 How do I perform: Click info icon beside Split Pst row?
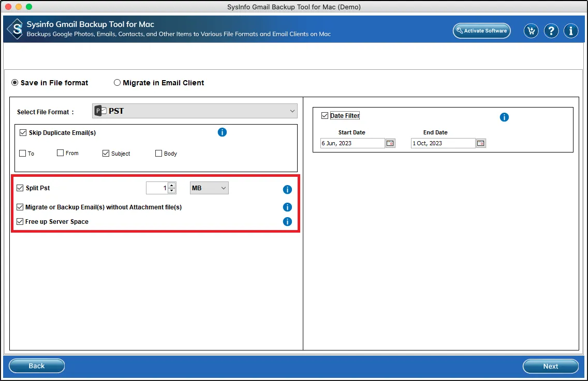(287, 190)
